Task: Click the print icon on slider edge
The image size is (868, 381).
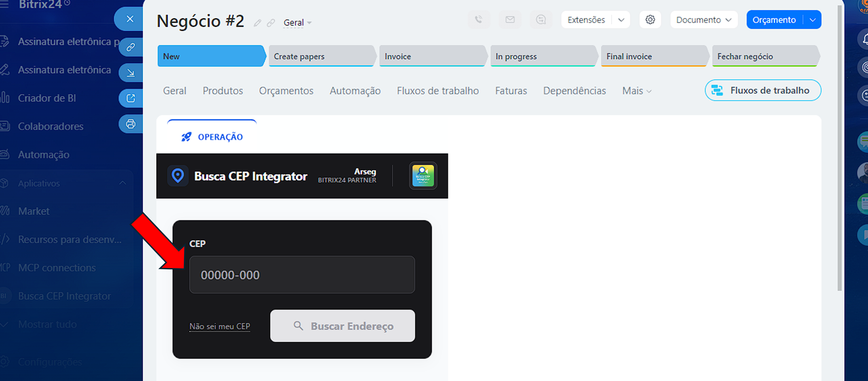Action: click(x=131, y=124)
